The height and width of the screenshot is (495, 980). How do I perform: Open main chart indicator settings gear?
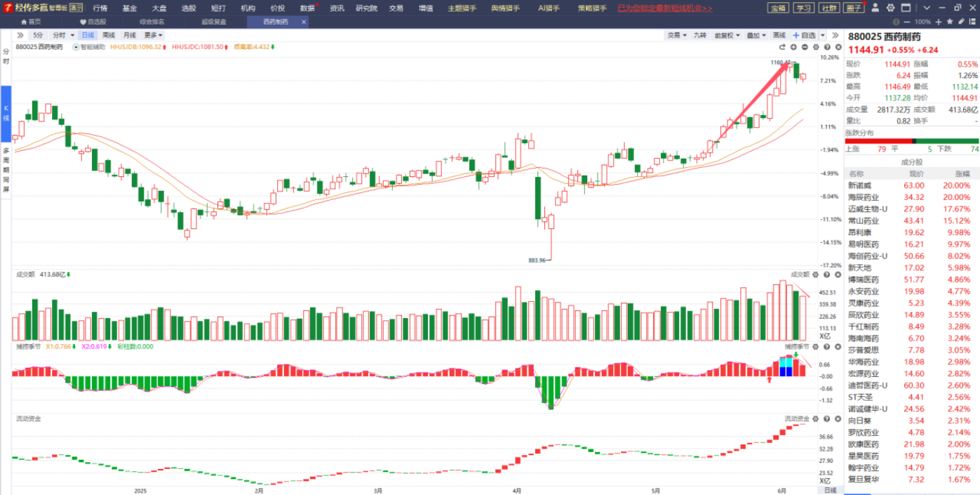pos(816,47)
